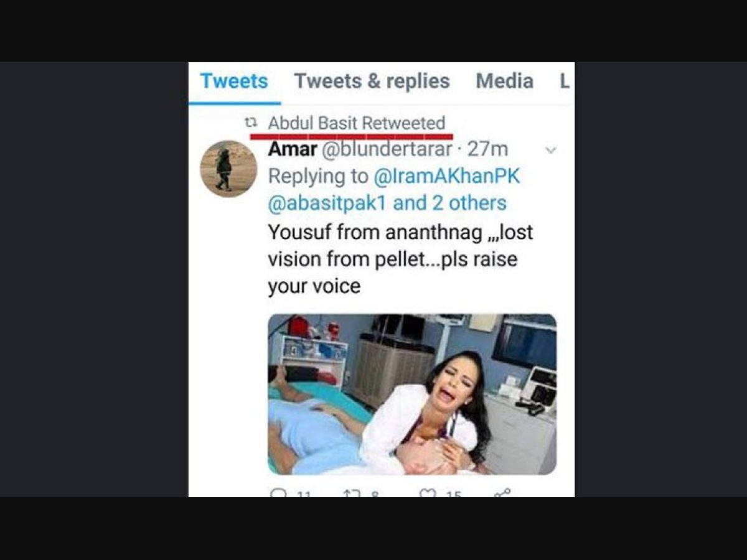This screenshot has width=747, height=560.
Task: Like the tweet with the heart icon
Action: 428,494
